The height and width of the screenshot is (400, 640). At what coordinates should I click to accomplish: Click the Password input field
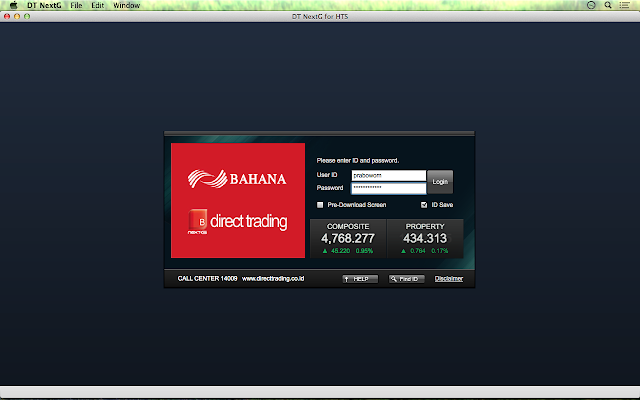point(389,188)
